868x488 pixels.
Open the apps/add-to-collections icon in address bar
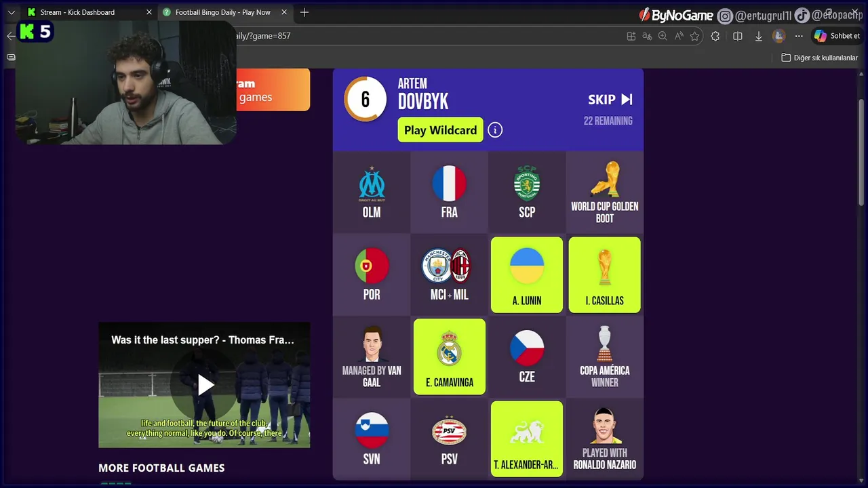point(631,36)
